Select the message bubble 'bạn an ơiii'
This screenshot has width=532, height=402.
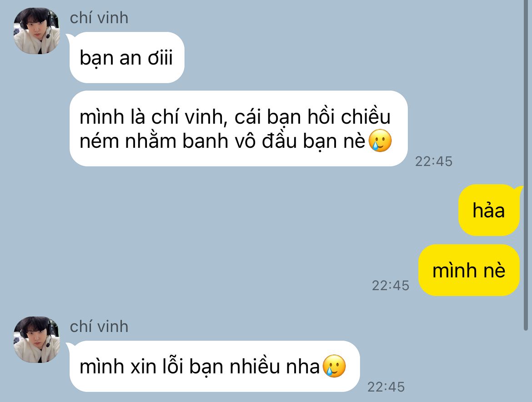pyautogui.click(x=127, y=57)
